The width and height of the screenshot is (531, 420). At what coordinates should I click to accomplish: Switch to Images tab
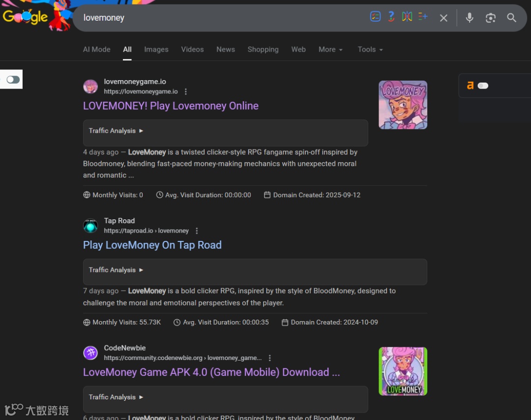point(156,50)
